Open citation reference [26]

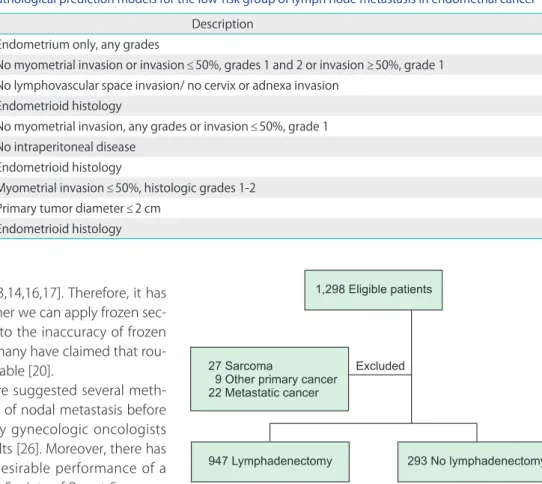click(x=29, y=449)
